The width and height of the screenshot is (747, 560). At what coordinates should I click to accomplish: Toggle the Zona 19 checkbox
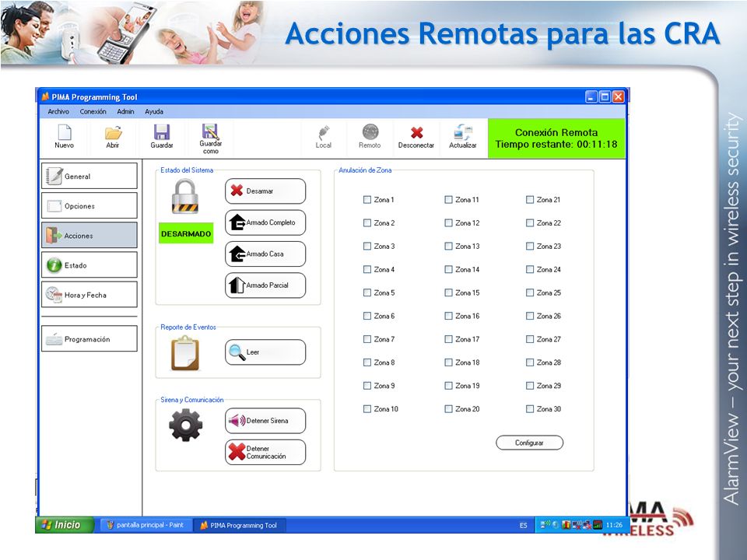pos(448,386)
